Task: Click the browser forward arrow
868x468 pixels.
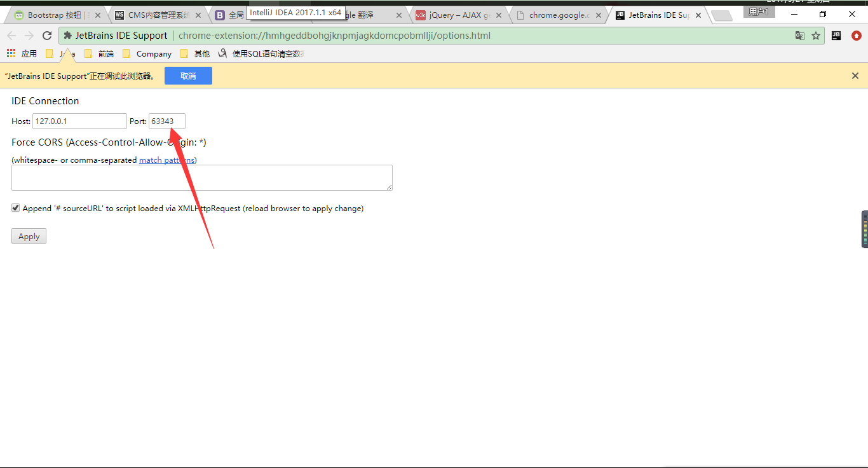Action: 29,36
